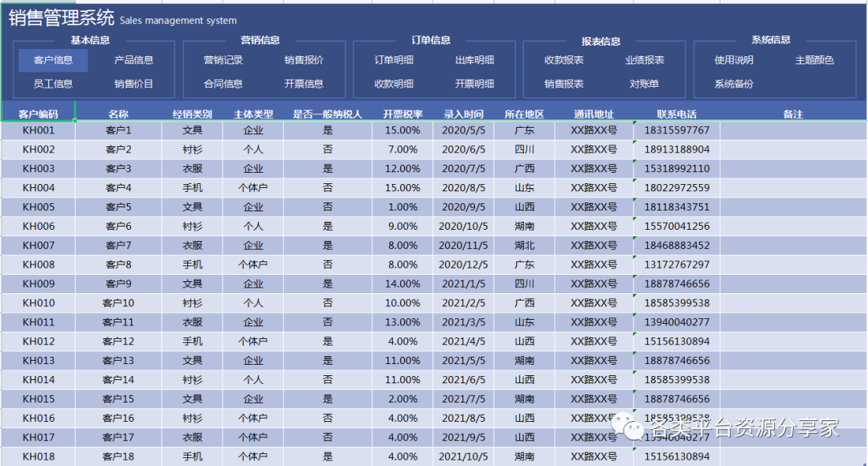The image size is (868, 466).
Task: View the 出库明细 page
Action: [x=474, y=60]
